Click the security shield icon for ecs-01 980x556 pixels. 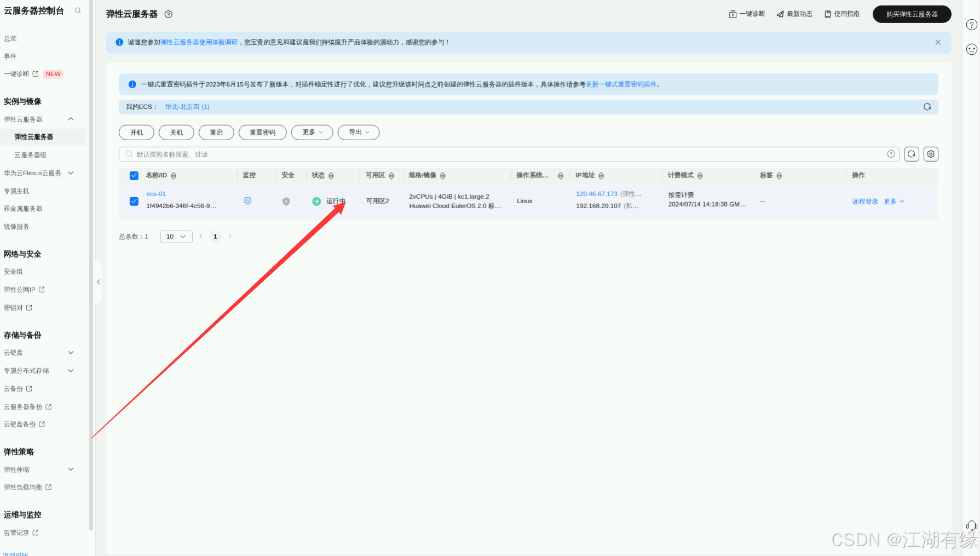click(286, 202)
